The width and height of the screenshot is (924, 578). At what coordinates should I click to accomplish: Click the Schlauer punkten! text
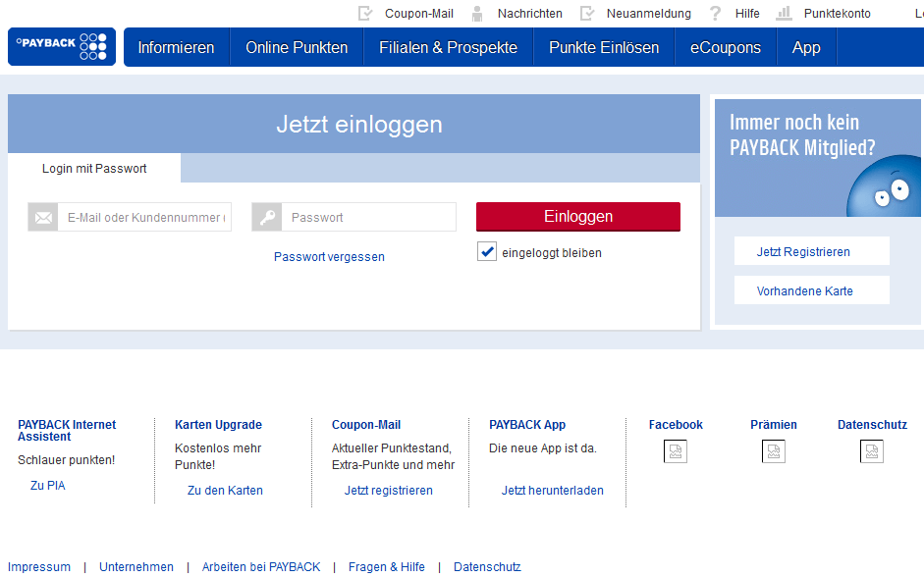coord(66,460)
